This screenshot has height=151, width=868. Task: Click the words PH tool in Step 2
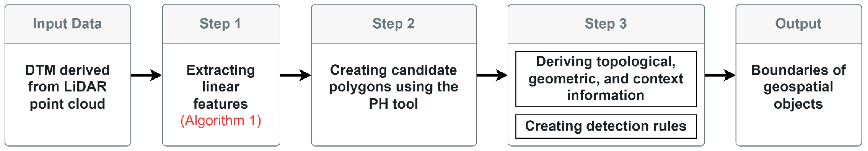pyautogui.click(x=393, y=104)
